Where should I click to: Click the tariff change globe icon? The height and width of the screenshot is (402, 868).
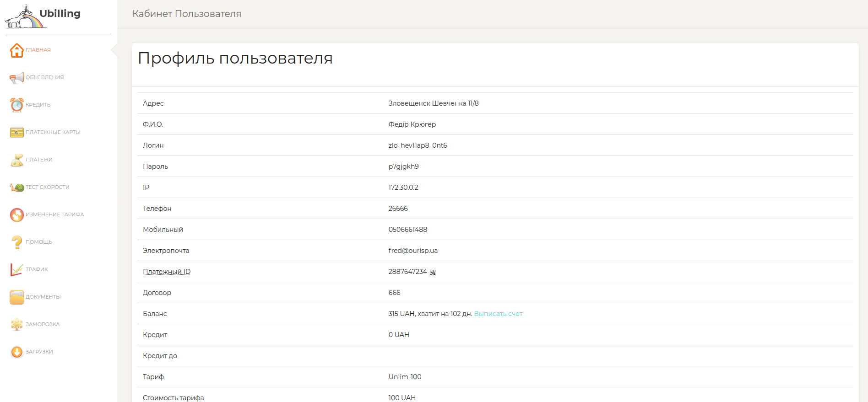pos(17,215)
